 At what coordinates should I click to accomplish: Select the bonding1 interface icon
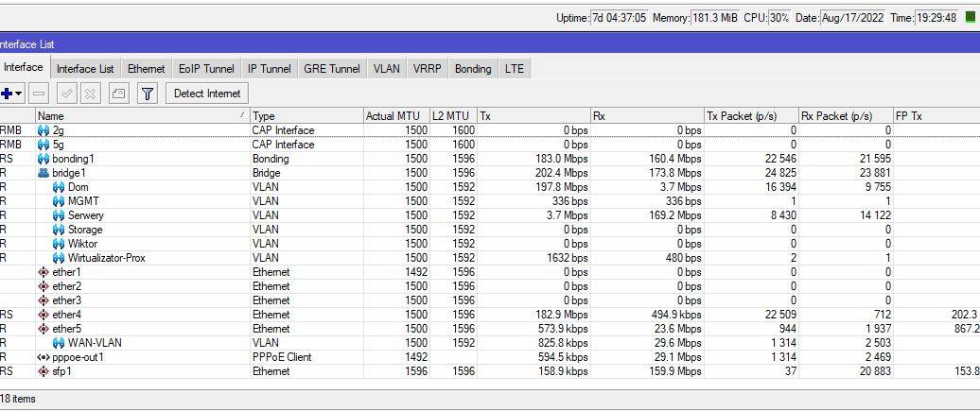(x=44, y=160)
